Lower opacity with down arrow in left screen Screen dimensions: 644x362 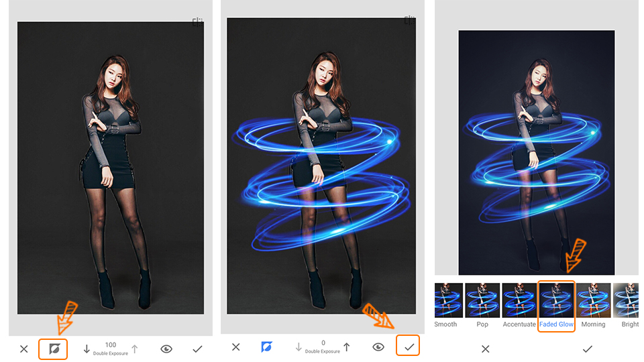coord(87,349)
